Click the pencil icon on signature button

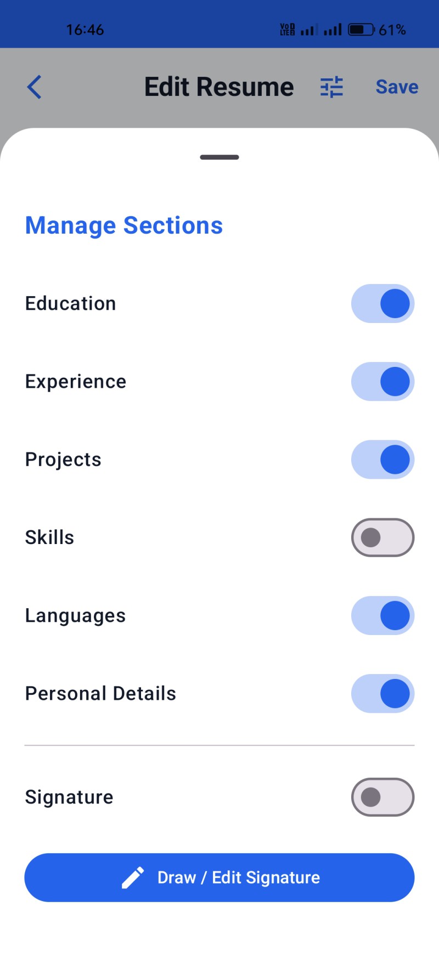point(132,877)
